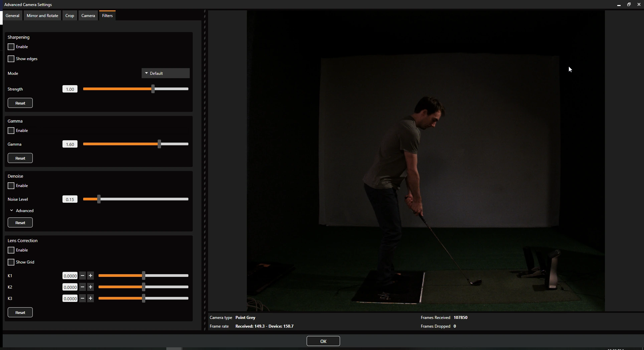
Task: Increase K3 with the plus button
Action: pos(91,299)
